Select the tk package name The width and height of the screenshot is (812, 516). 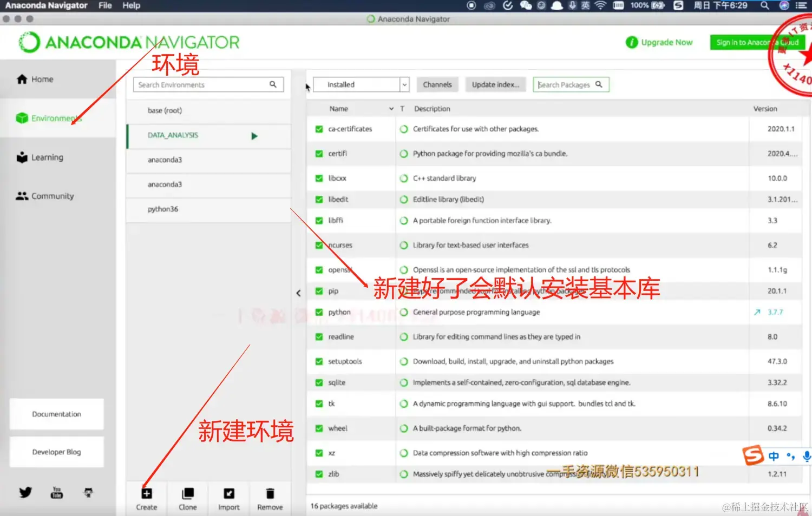tap(331, 403)
